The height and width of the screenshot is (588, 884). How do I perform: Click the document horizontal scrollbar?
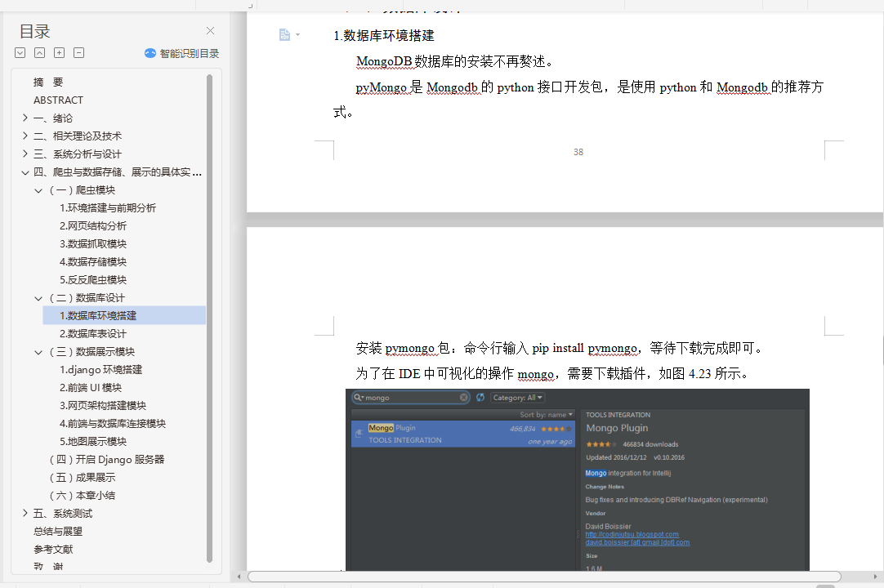(x=544, y=577)
